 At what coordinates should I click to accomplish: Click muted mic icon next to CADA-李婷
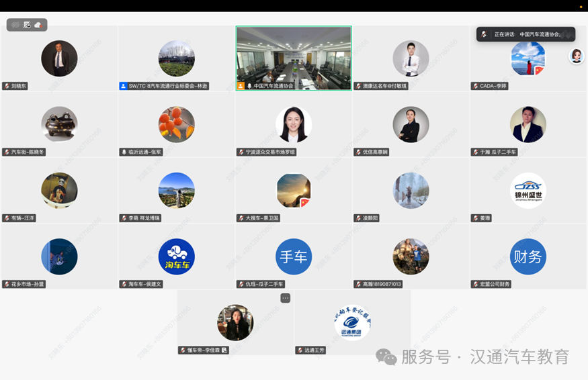[x=476, y=86]
